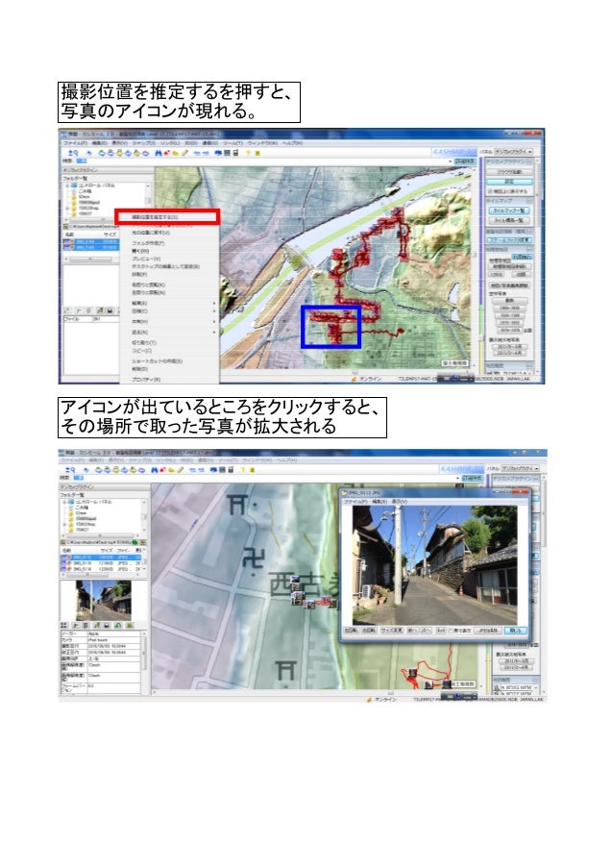Image resolution: width=613 pixels, height=868 pixels.
Task: Collapse タイルマップ section in red-track window panel
Action: click(528, 200)
